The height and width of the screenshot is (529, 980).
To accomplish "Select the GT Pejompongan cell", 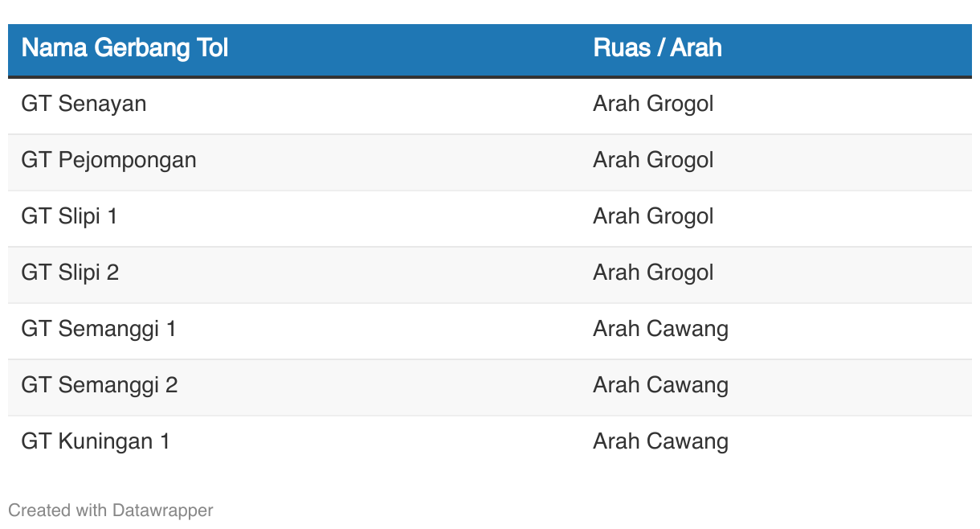I will point(294,162).
